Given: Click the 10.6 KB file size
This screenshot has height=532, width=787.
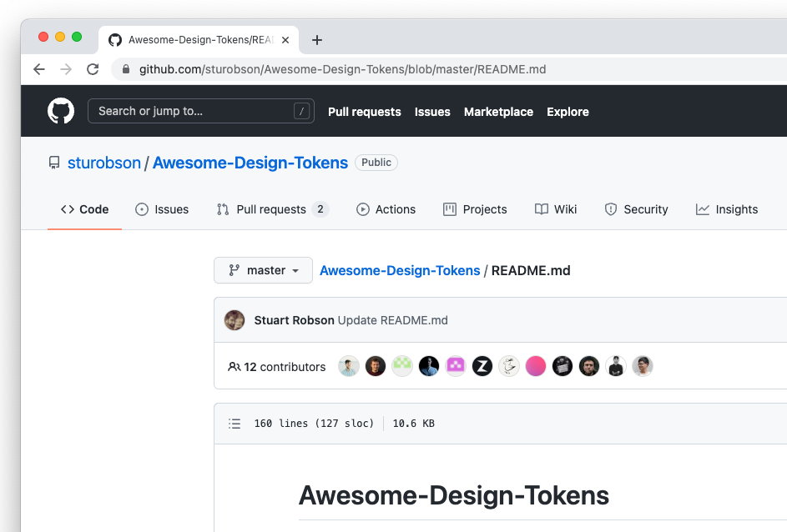Looking at the screenshot, I should tap(414, 424).
